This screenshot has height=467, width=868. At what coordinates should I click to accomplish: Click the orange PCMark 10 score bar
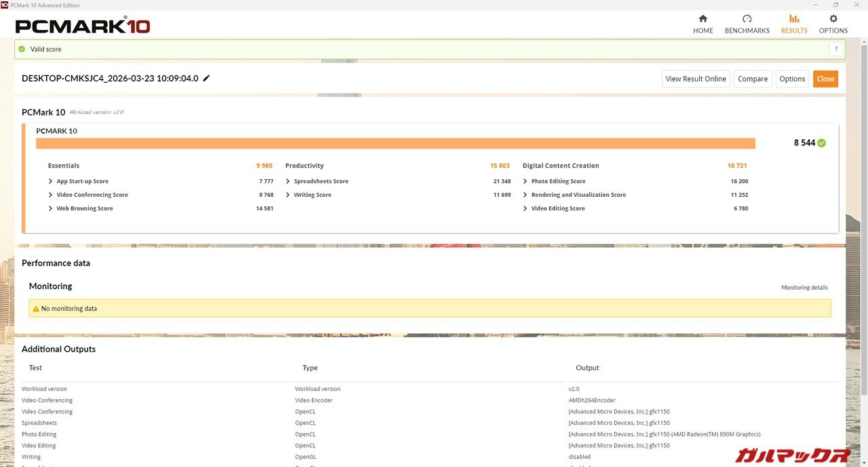click(x=395, y=143)
